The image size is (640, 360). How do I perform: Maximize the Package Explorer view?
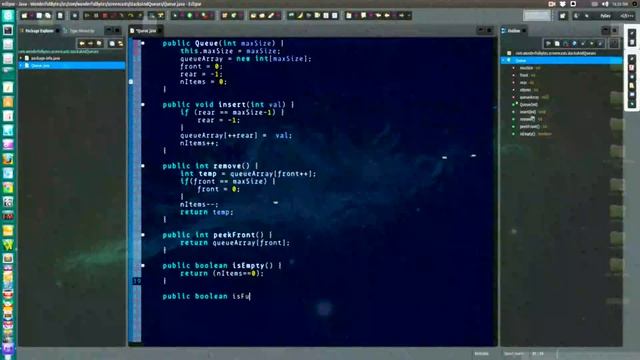[117, 31]
